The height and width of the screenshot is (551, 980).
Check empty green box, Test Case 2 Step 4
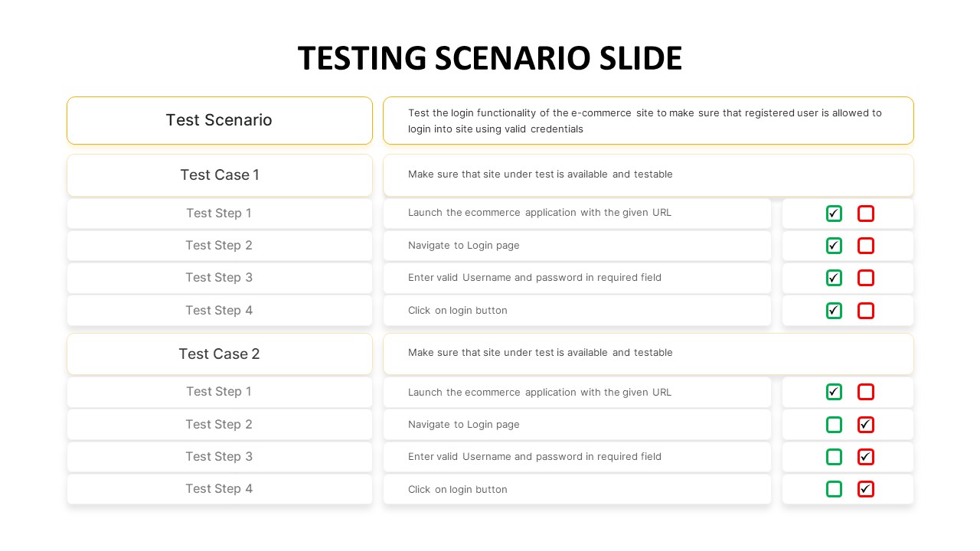pos(834,489)
